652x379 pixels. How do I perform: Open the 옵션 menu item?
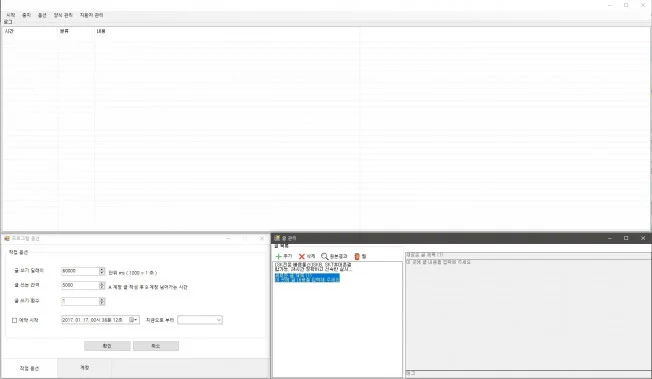pos(42,15)
